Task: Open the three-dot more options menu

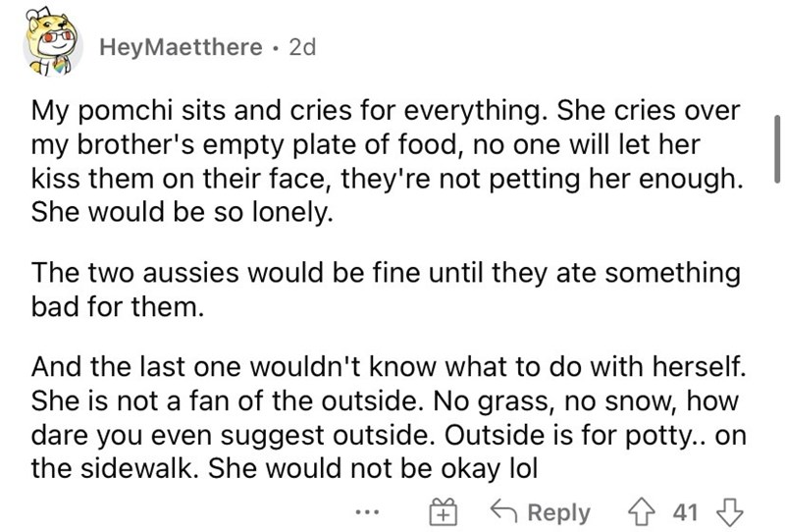Action: (368, 512)
